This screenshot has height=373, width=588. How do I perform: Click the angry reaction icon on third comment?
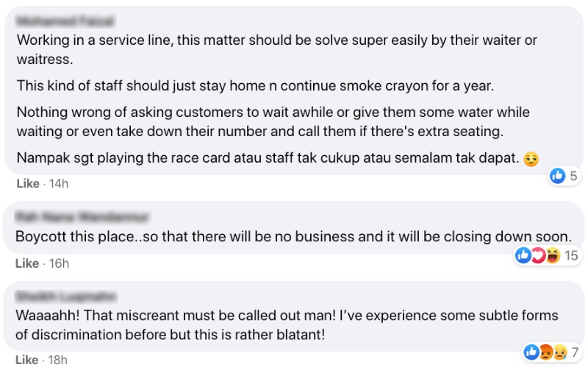(x=545, y=352)
